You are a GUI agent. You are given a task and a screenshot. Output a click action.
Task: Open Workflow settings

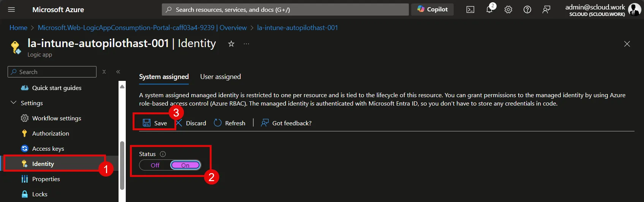coord(57,118)
